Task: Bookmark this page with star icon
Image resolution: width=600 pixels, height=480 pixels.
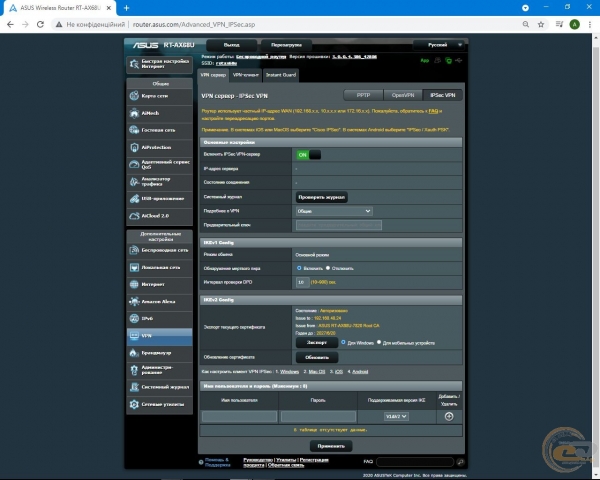Action: tap(541, 24)
